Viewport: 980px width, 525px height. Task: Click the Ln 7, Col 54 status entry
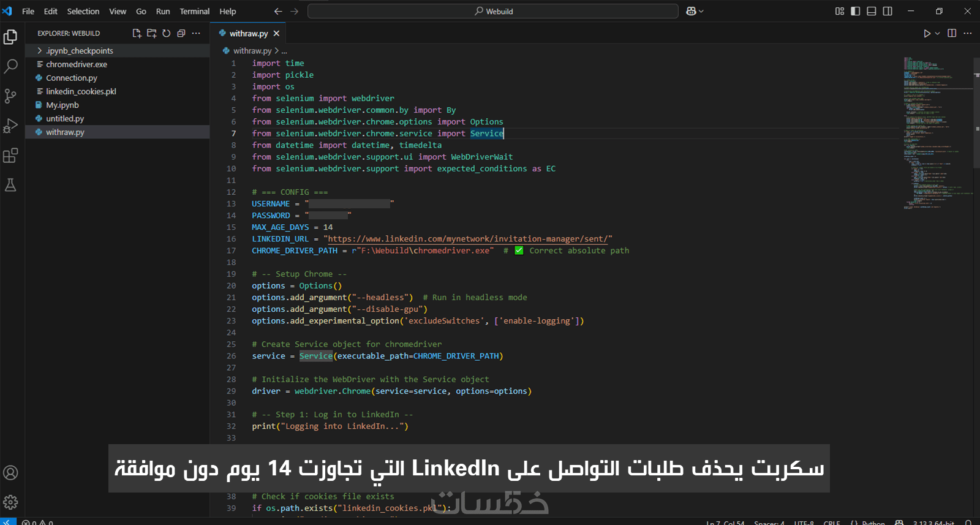(726, 523)
